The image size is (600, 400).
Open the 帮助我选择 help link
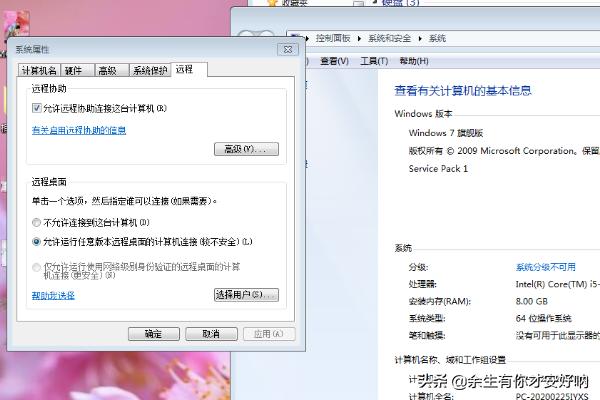pos(53,296)
